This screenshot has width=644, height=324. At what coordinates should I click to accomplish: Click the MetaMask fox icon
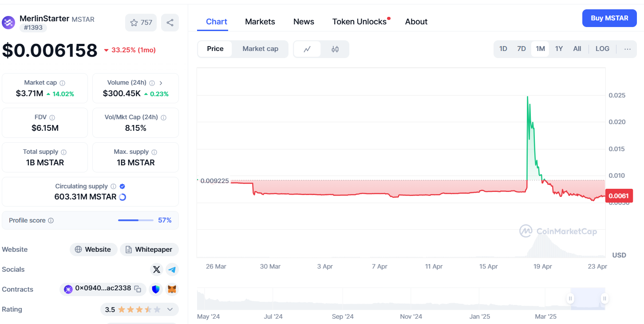(172, 289)
